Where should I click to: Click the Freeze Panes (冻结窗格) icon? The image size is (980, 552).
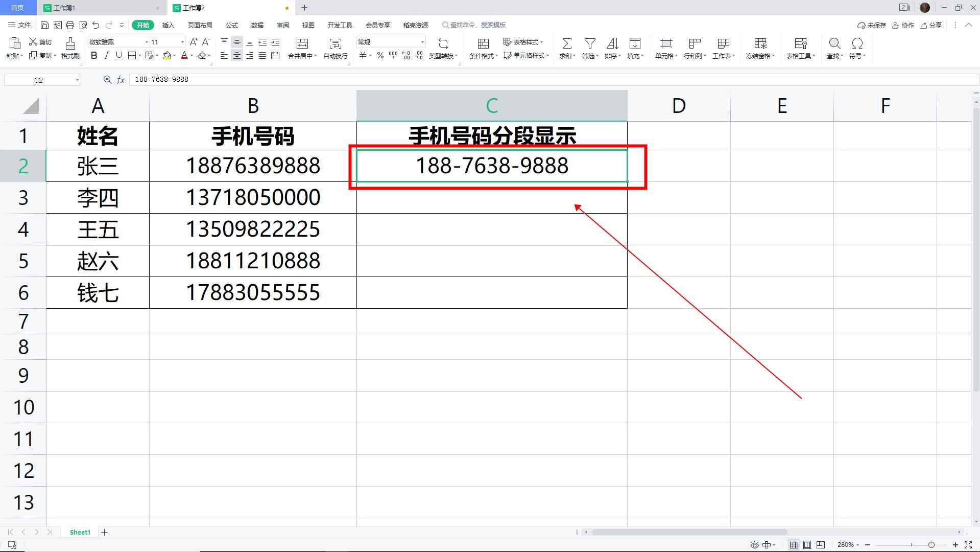(760, 44)
